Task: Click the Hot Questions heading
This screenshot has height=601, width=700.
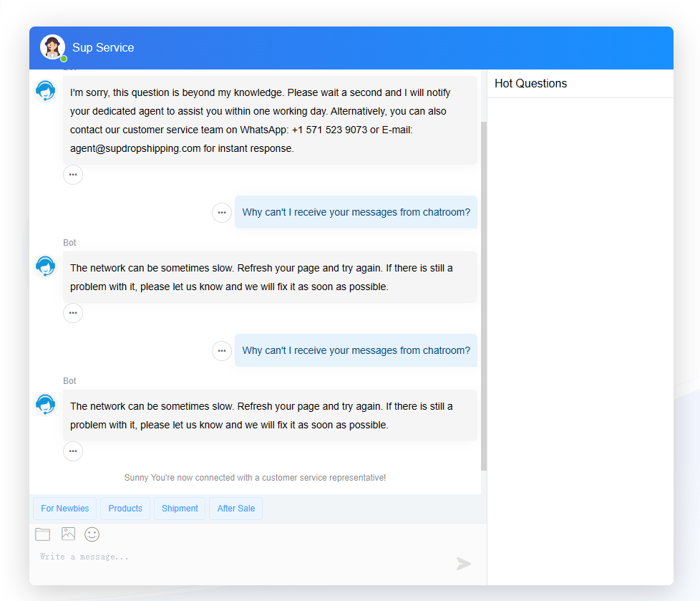Action: (531, 84)
